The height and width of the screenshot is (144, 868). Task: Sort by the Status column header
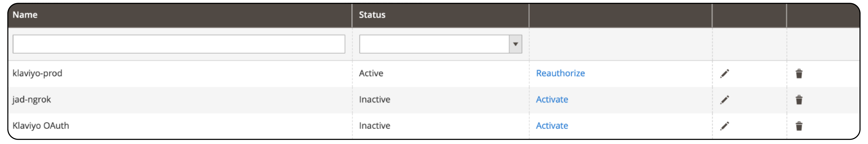tap(372, 15)
